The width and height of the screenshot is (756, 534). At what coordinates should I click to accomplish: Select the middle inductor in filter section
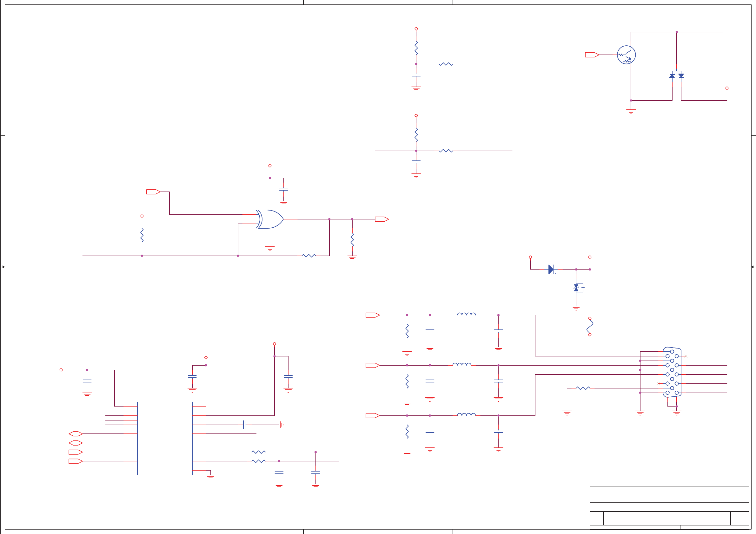click(462, 364)
